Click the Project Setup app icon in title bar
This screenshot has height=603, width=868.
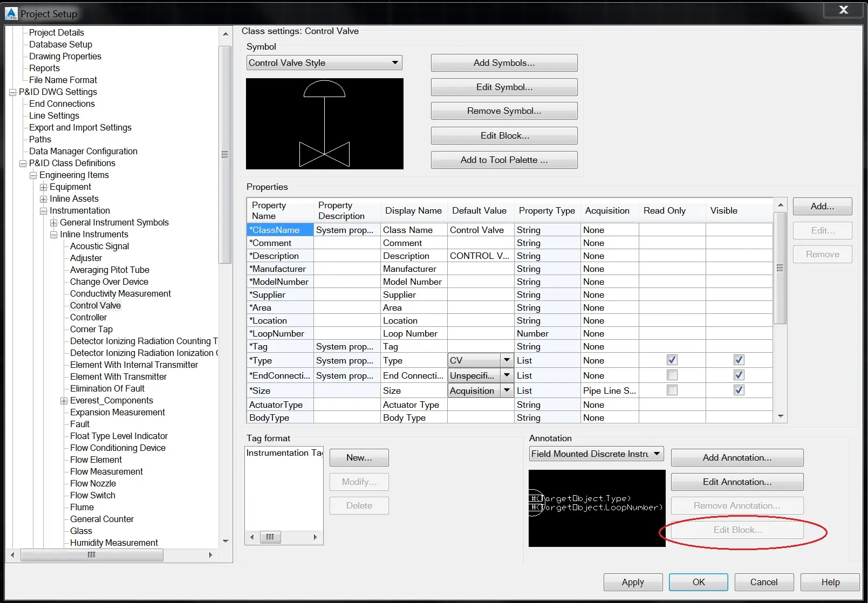[x=11, y=13]
